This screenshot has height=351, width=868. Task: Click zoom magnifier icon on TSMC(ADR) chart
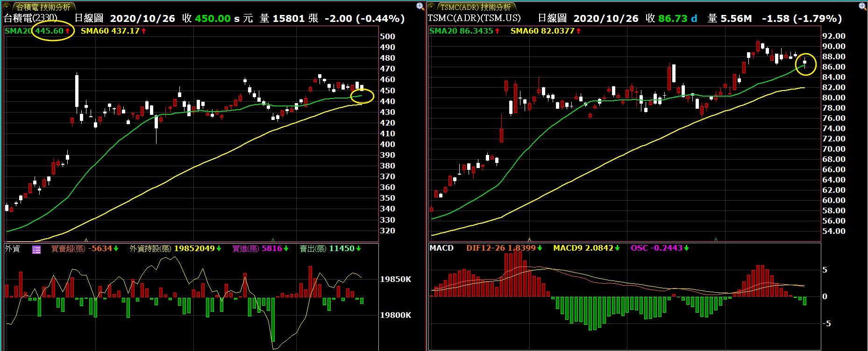tap(862, 6)
